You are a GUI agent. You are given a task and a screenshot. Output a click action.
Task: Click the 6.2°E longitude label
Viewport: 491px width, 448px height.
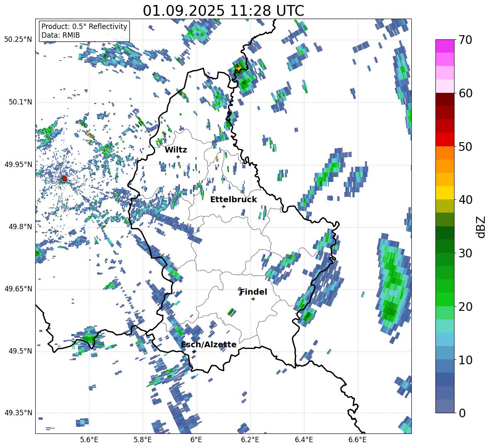point(250,440)
